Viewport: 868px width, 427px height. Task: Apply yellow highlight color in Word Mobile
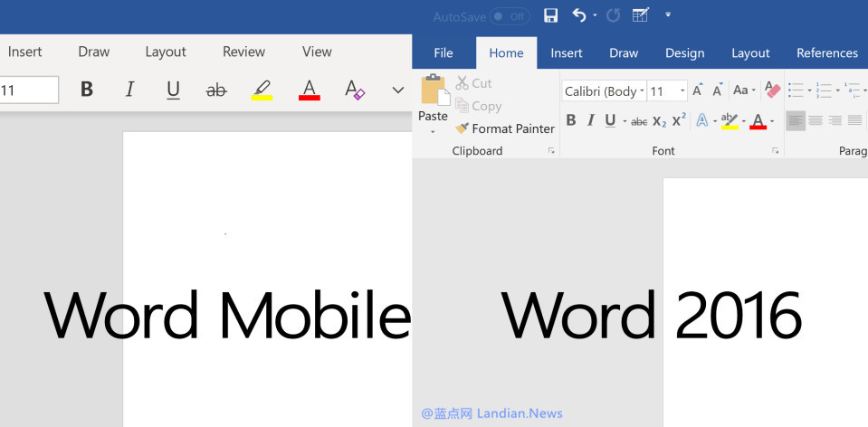coord(262,90)
